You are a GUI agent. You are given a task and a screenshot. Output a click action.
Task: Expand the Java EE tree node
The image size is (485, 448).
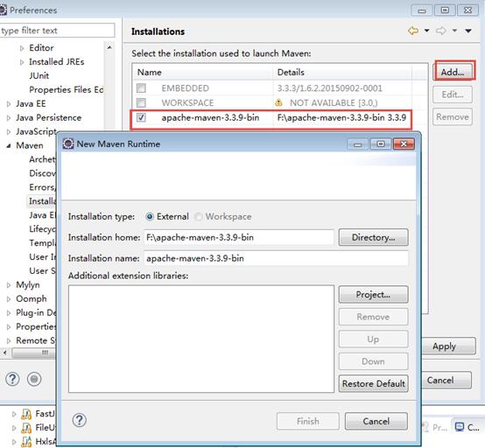[x=9, y=104]
